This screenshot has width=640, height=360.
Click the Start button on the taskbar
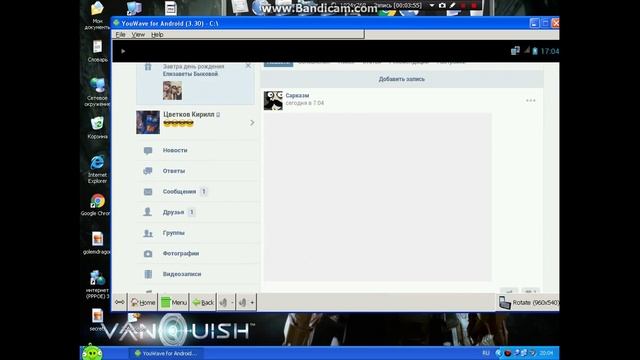click(92, 353)
